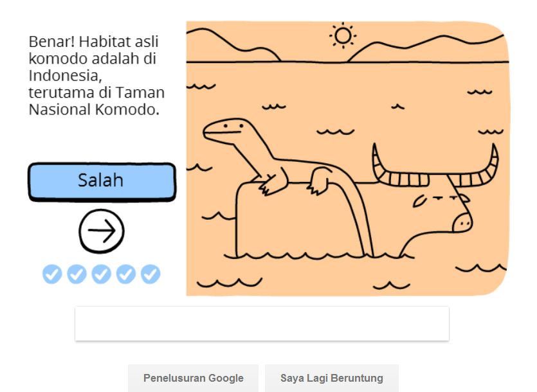Click the buffalo's snout
This screenshot has width=537, height=392.
pos(462,222)
